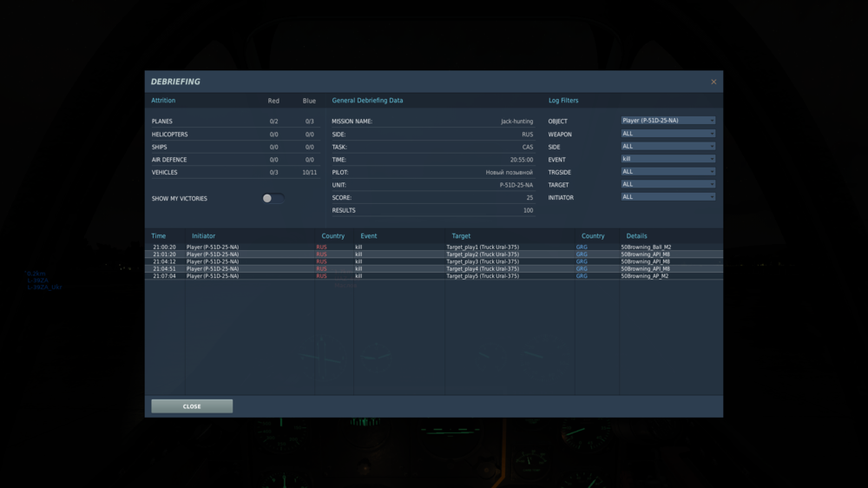Open the WEAPON filter dropdown
868x488 pixels.
pos(667,134)
